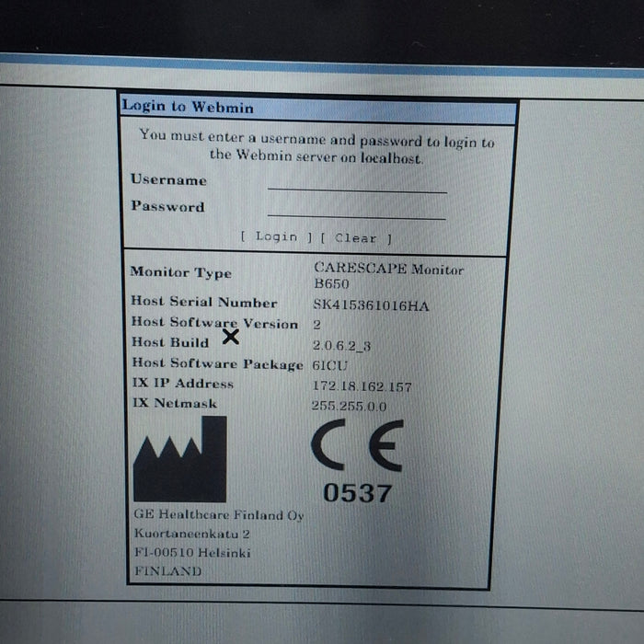Click the CE conformity mark
Image resolution: width=644 pixels, height=644 pixels.
(356, 450)
